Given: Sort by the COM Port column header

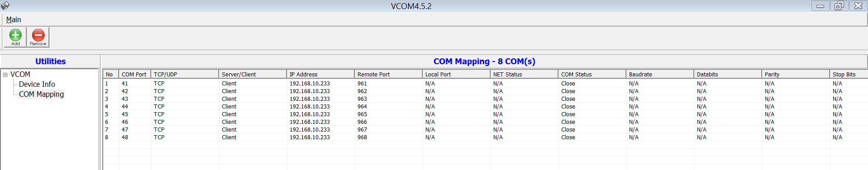Looking at the screenshot, I should [135, 74].
